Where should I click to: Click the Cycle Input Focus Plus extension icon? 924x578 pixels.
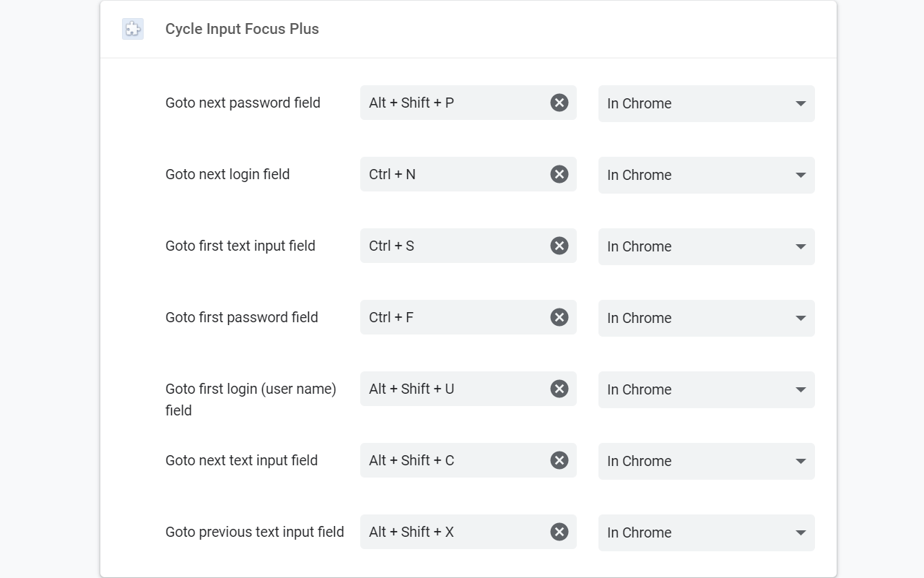click(133, 29)
